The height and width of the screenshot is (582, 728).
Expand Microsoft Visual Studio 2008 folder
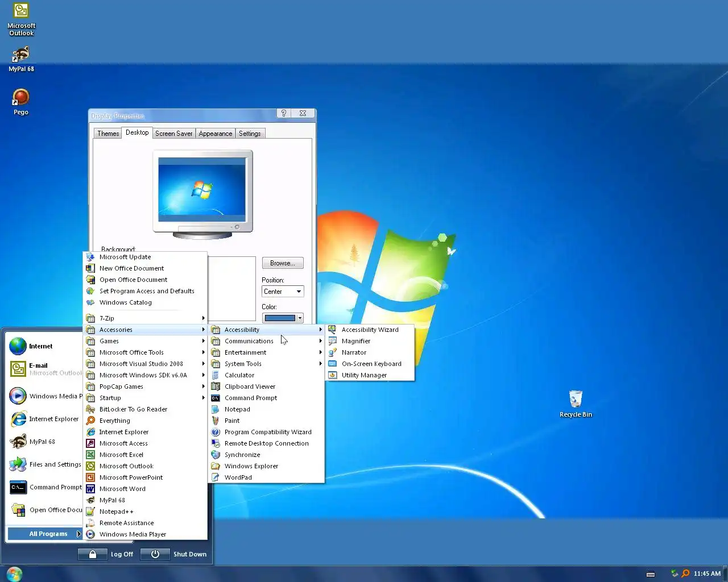pos(145,364)
